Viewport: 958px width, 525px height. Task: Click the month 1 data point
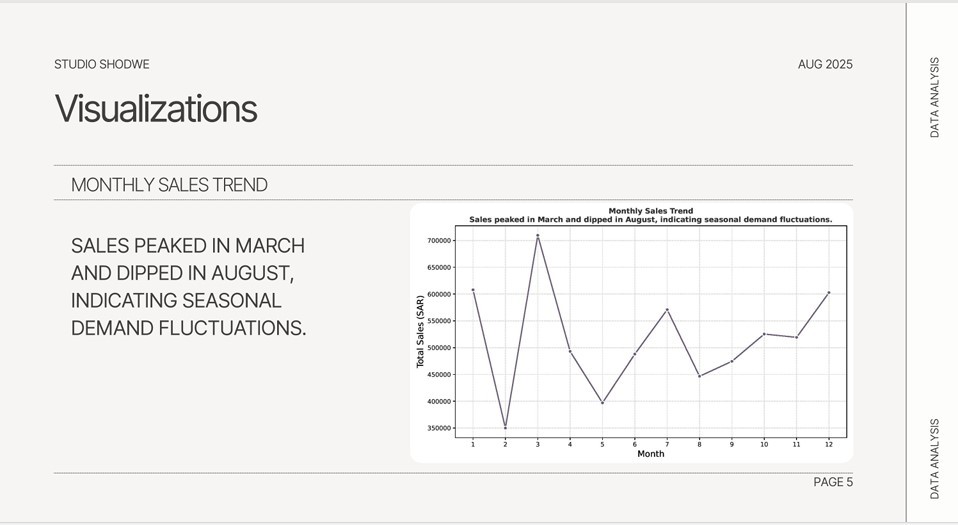point(473,290)
